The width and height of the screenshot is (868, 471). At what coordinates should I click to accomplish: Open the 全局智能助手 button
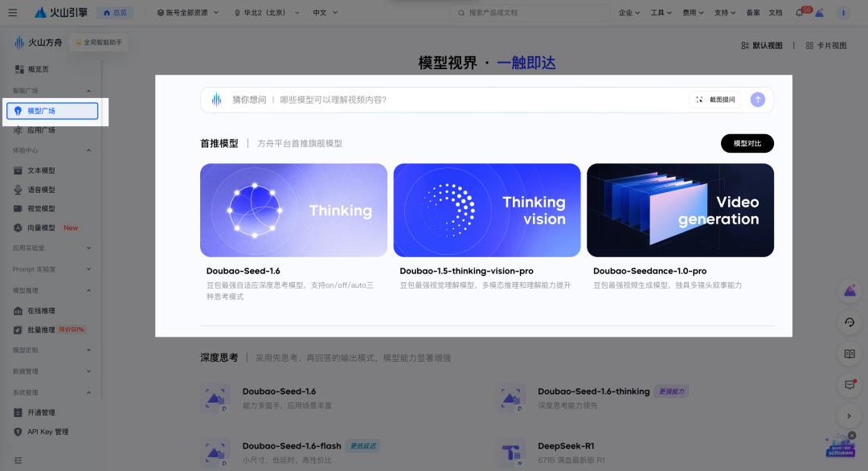pos(99,42)
